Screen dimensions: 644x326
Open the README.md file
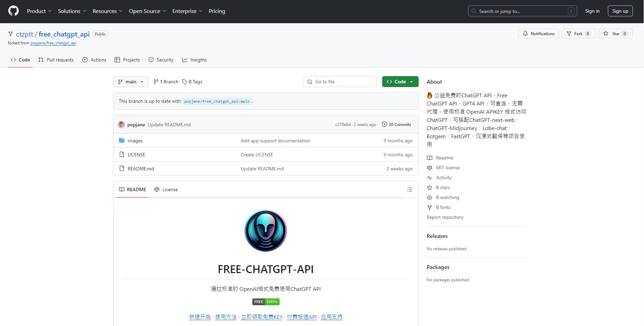[141, 169]
